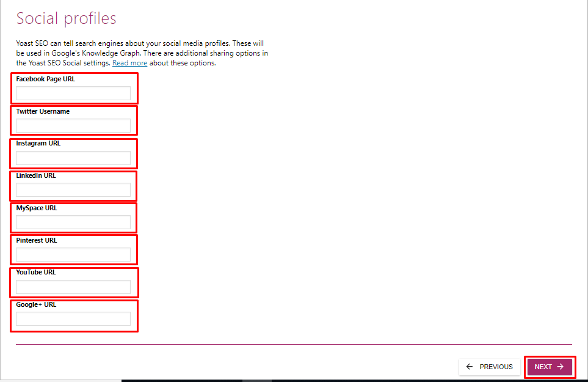Screen dimensions: 588x382
Task: Click into the Google+ URL text box
Action: click(x=73, y=318)
